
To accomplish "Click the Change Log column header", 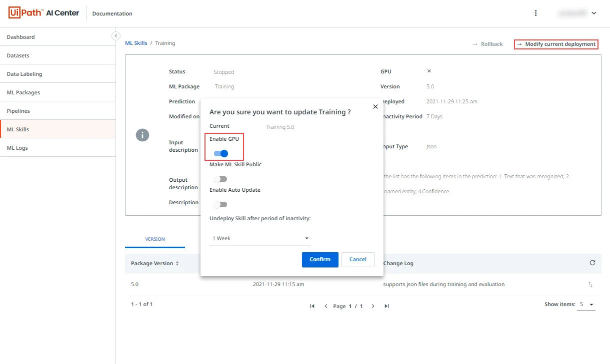I will pyautogui.click(x=398, y=263).
